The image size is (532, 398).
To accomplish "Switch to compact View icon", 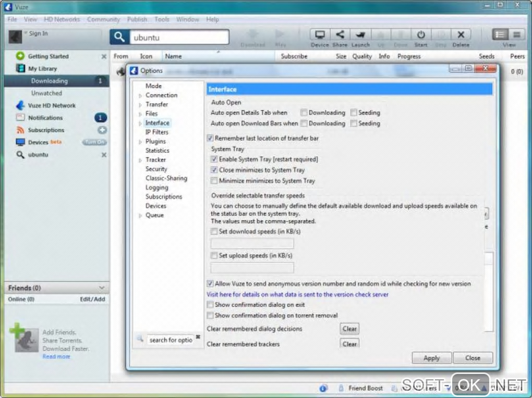I will (517, 34).
